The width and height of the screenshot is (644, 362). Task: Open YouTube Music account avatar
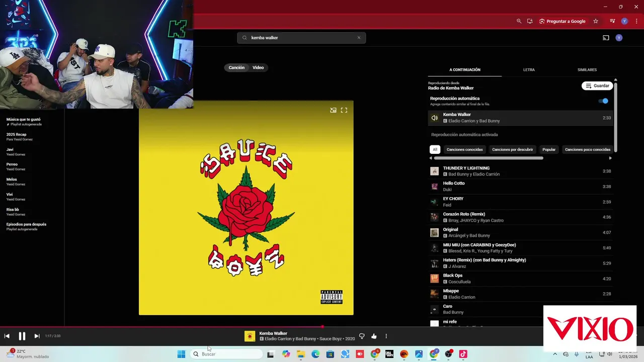tap(619, 38)
